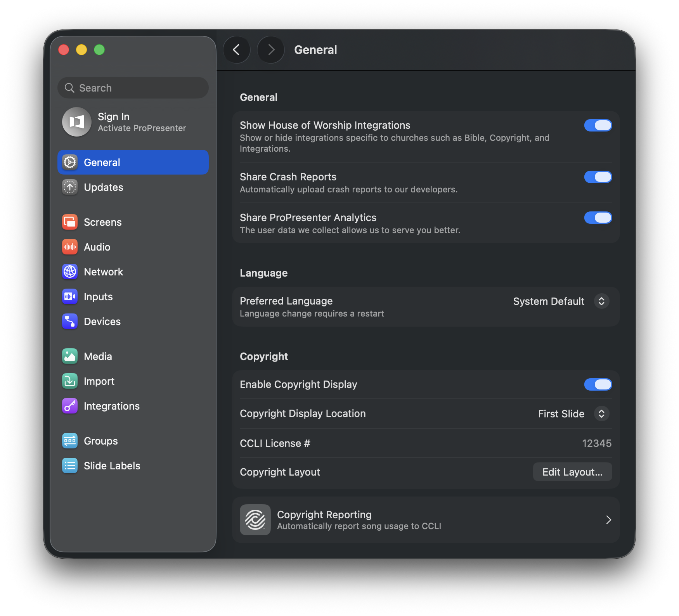Disable Share Crash Reports switch
Image resolution: width=679 pixels, height=616 pixels.
(598, 177)
